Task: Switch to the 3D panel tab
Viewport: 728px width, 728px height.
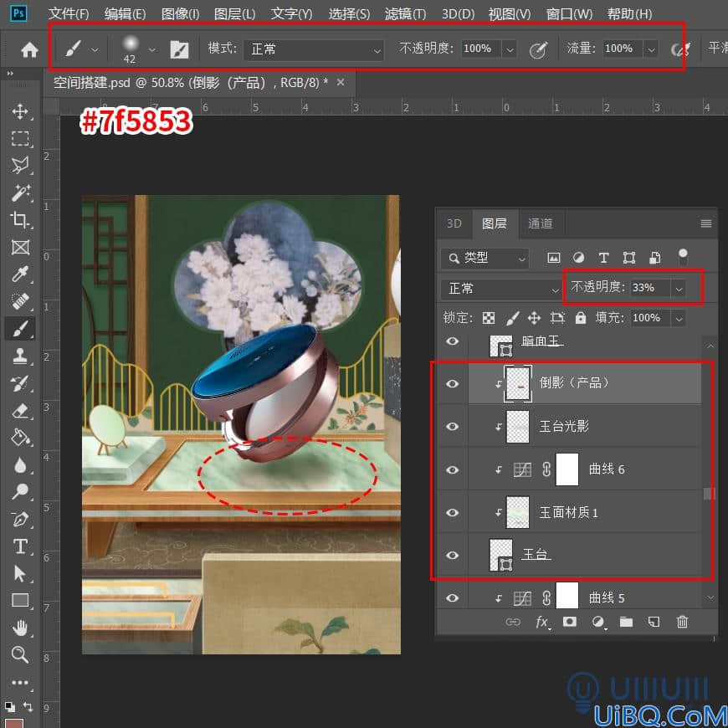Action: tap(454, 223)
